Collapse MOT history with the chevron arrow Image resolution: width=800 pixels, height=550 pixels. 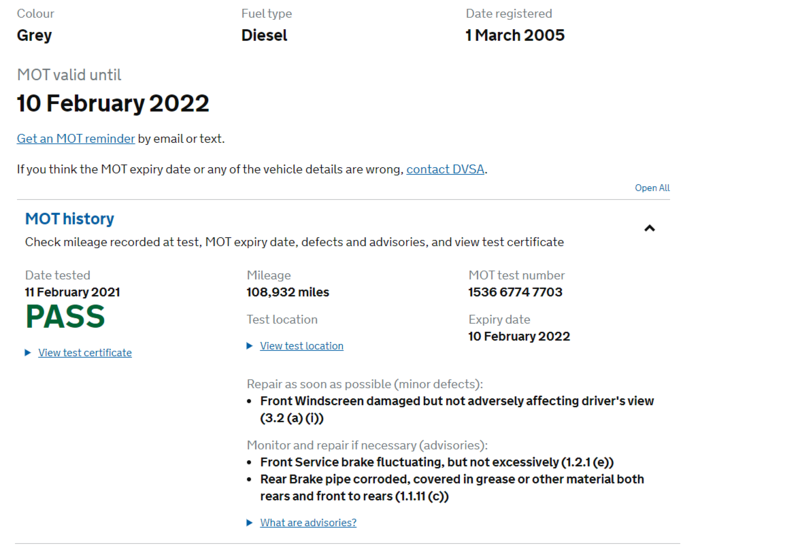[649, 228]
